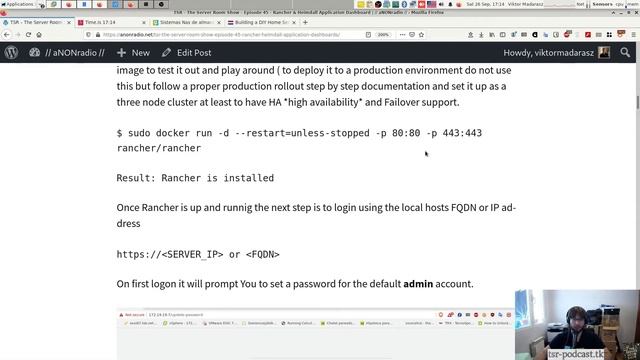Viewport: 640px width, 360px height.
Task: Open the Applications menu in panel
Action: pyautogui.click(x=20, y=4)
